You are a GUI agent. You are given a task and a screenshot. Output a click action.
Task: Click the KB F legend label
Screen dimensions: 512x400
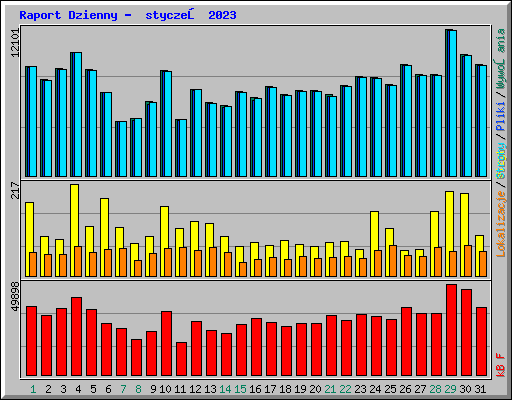(x=501, y=365)
